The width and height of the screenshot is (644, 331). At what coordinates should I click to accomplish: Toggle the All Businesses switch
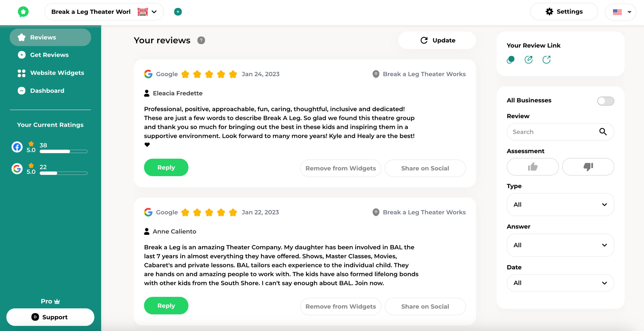coord(606,101)
